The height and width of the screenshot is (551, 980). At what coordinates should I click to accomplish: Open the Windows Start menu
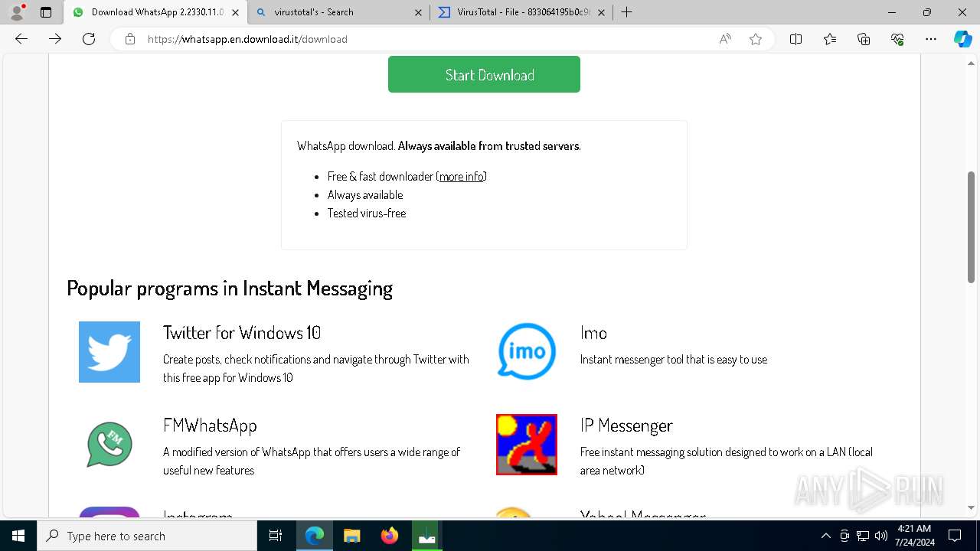click(18, 536)
